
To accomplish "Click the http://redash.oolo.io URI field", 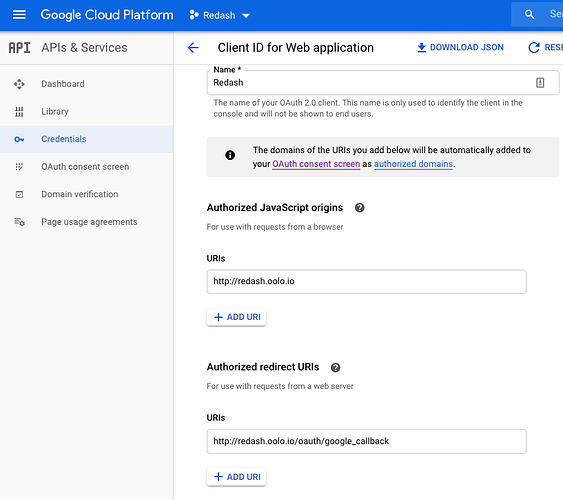I will [x=367, y=282].
